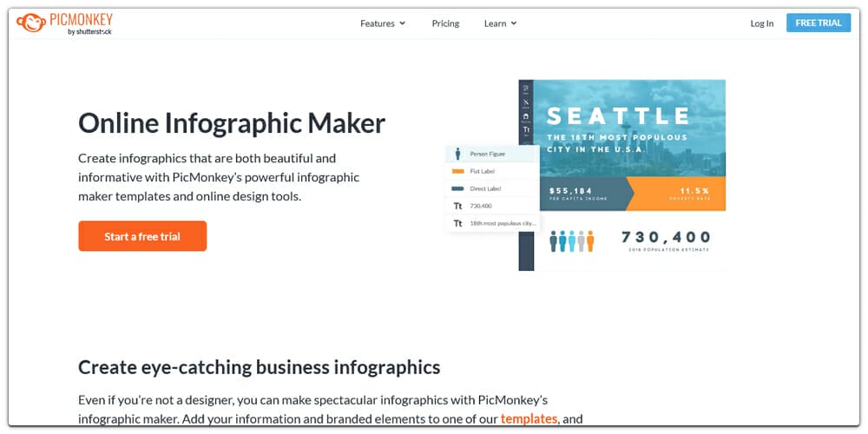Screen dimensions: 868x434
Task: Click the Log In link
Action: click(x=761, y=23)
